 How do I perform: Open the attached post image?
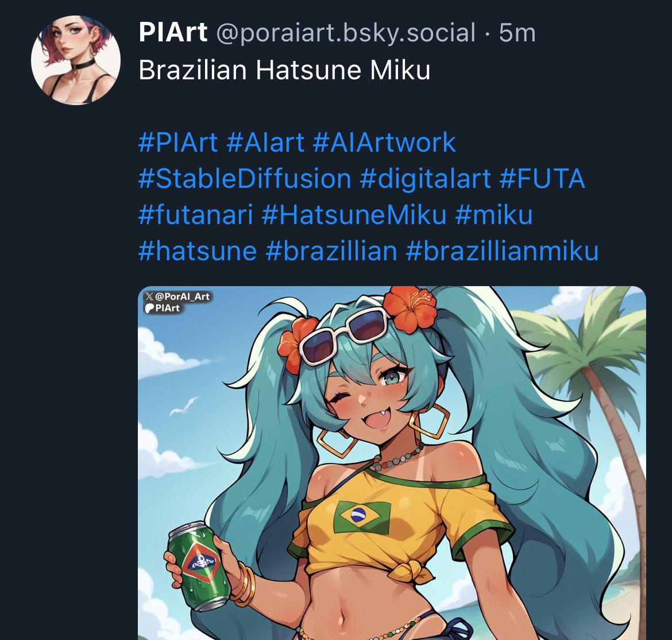point(392,463)
